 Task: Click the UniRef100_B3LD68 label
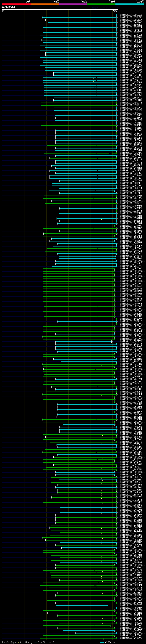pos(131,178)
